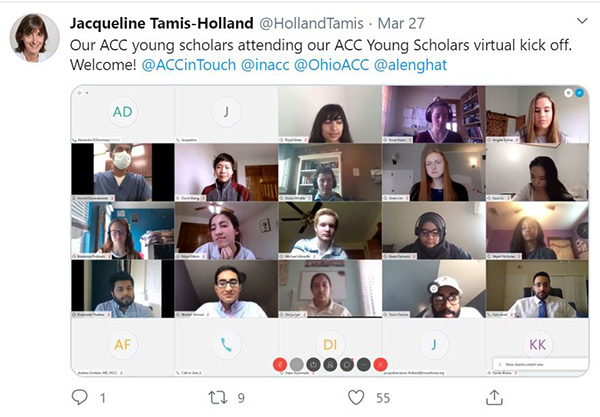
Task: Open the @OhioACC mention link
Action: (x=331, y=65)
